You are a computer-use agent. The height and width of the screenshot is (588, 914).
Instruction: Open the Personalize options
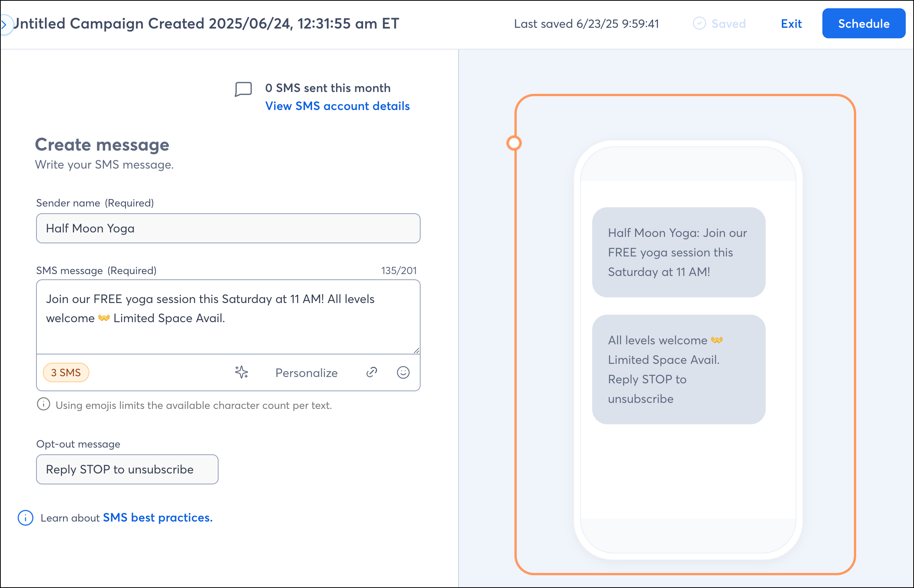306,372
